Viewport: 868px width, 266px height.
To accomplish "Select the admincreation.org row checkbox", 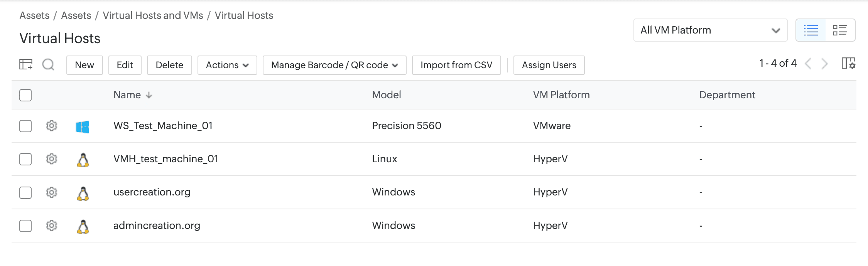I will 25,226.
